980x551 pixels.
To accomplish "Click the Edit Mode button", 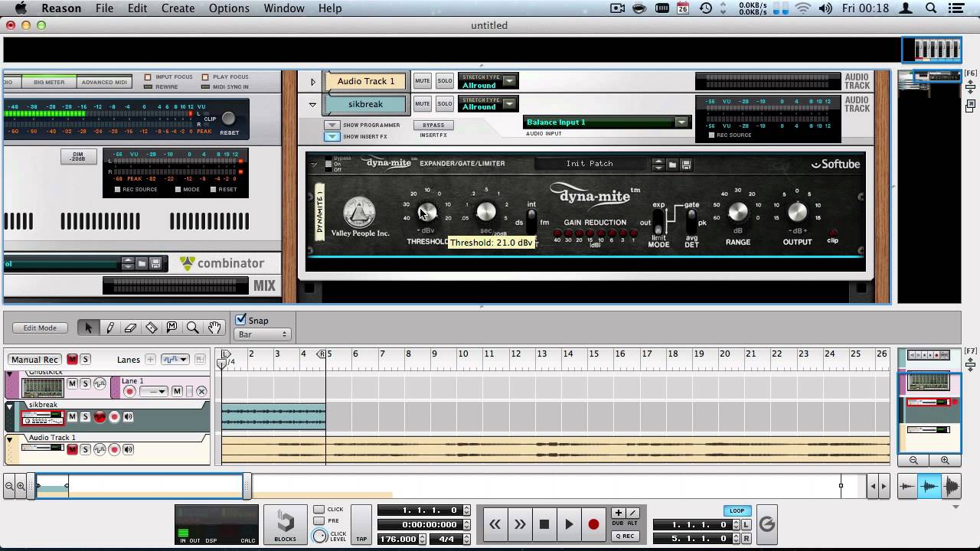I will (40, 328).
